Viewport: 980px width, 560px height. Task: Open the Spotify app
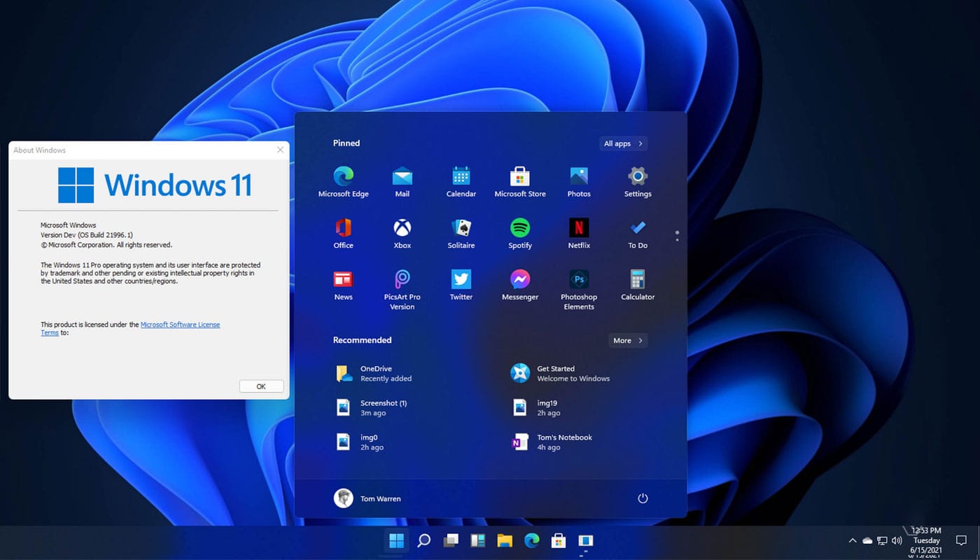coord(519,233)
